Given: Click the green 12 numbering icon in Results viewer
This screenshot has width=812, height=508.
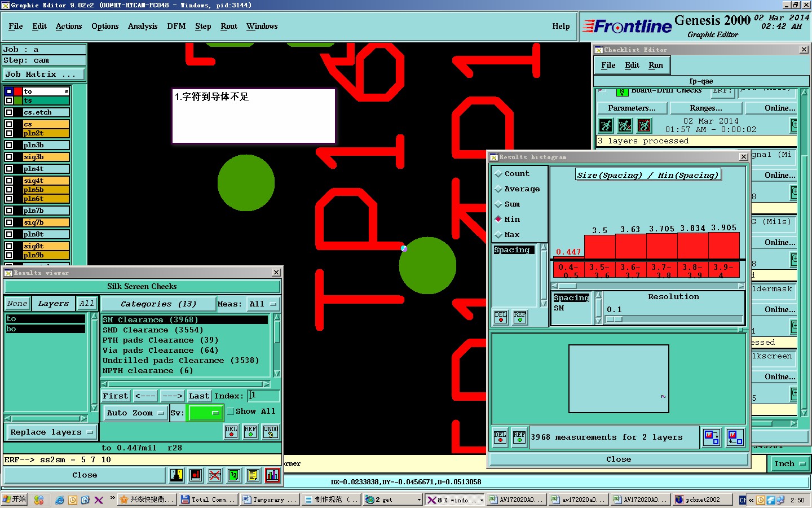Looking at the screenshot, I should 234,475.
